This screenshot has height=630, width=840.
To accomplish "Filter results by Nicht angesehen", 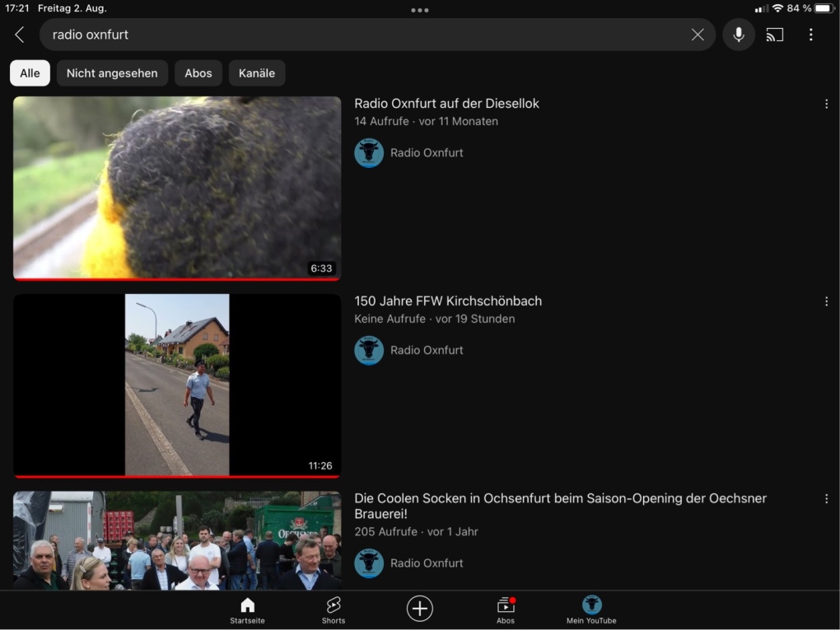I will pyautogui.click(x=112, y=73).
